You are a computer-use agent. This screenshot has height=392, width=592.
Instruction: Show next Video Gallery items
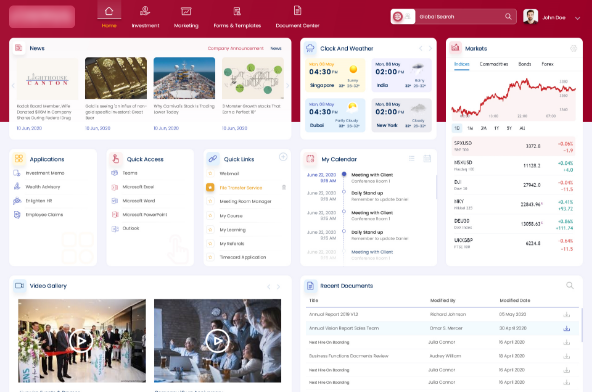click(x=278, y=287)
